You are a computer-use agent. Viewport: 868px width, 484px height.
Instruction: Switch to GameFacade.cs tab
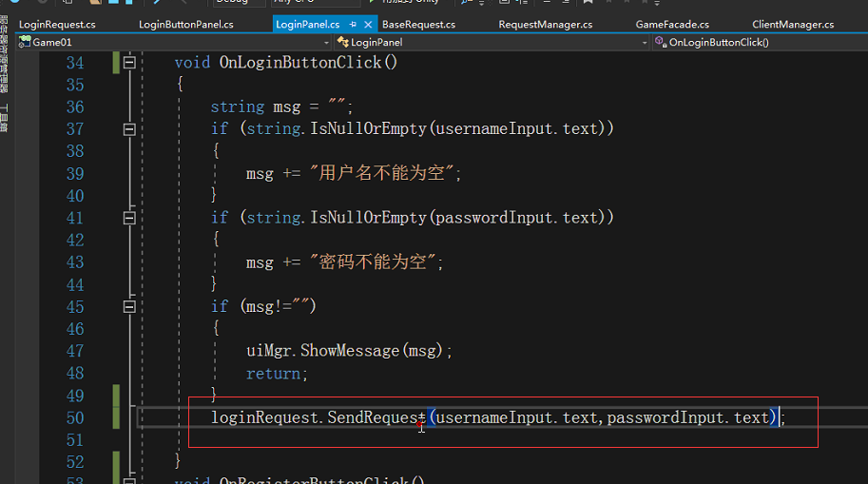(672, 25)
